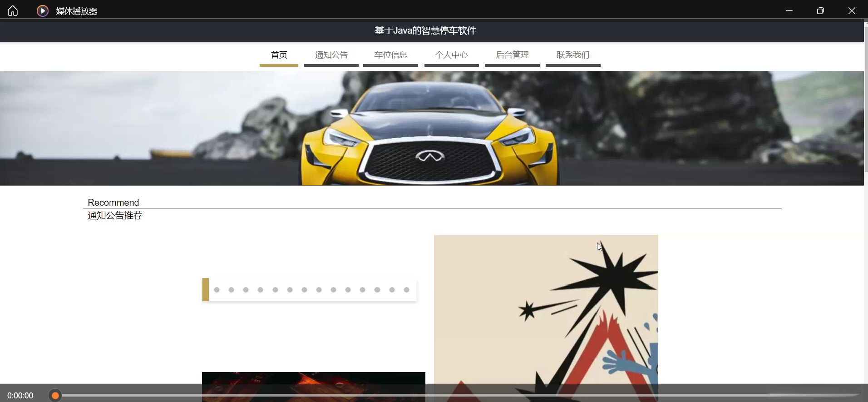
Task: Close the media player window
Action: tap(852, 10)
